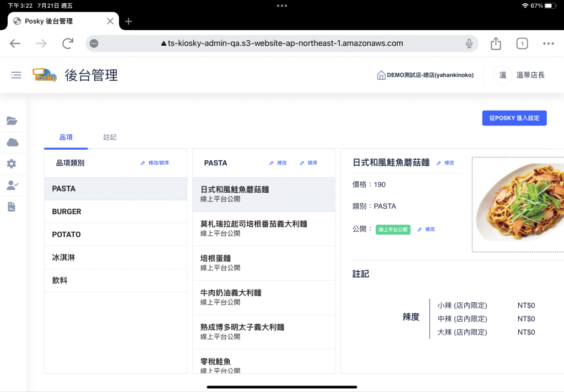Close the Posky 後台管理 tab
Screen dimensions: 564x392
[x=110, y=21]
